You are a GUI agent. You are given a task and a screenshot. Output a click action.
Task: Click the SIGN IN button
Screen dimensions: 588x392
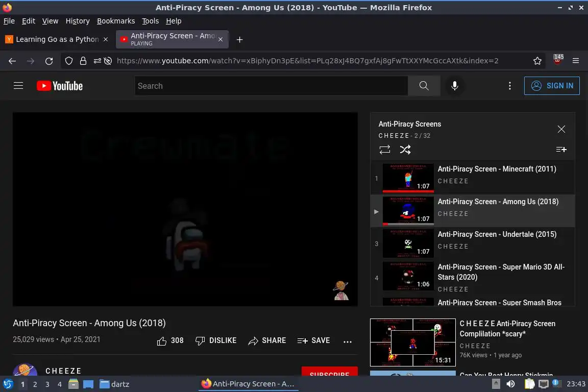click(552, 86)
